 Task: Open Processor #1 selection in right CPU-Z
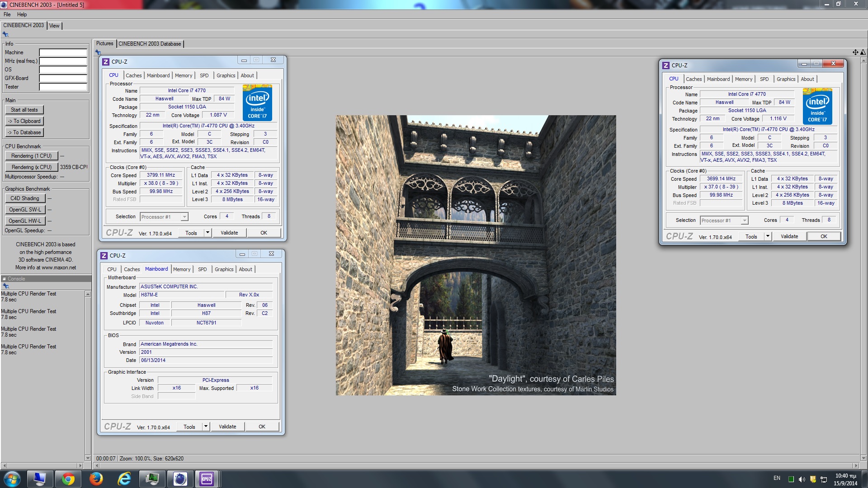(724, 221)
